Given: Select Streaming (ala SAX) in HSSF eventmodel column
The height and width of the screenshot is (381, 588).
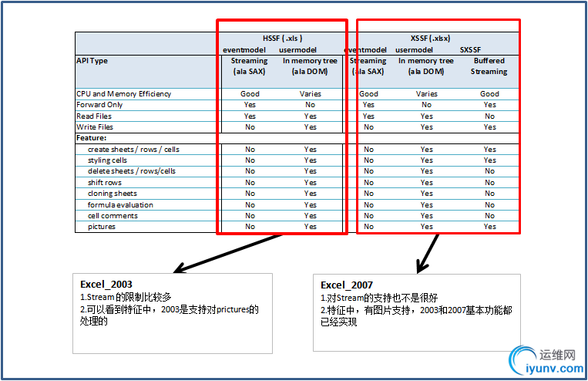Looking at the screenshot, I should click(250, 66).
